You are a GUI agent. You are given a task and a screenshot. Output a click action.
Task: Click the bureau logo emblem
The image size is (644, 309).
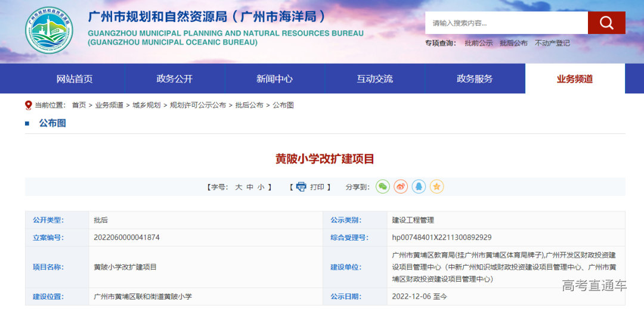[49, 31]
